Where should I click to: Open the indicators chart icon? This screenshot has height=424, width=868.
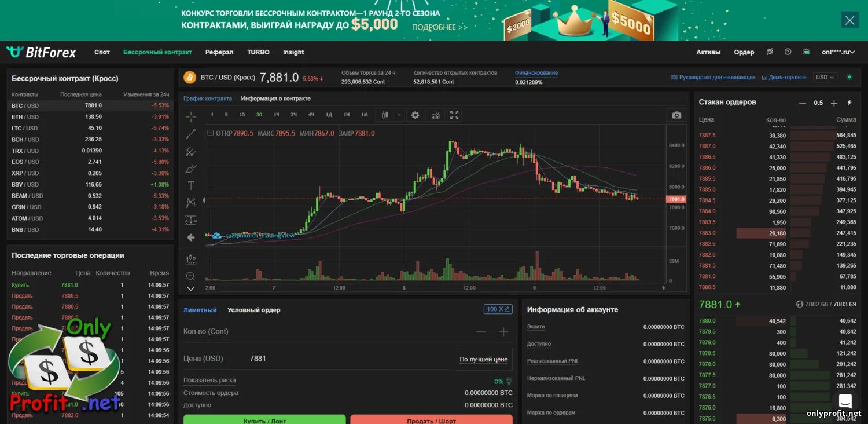(x=435, y=115)
